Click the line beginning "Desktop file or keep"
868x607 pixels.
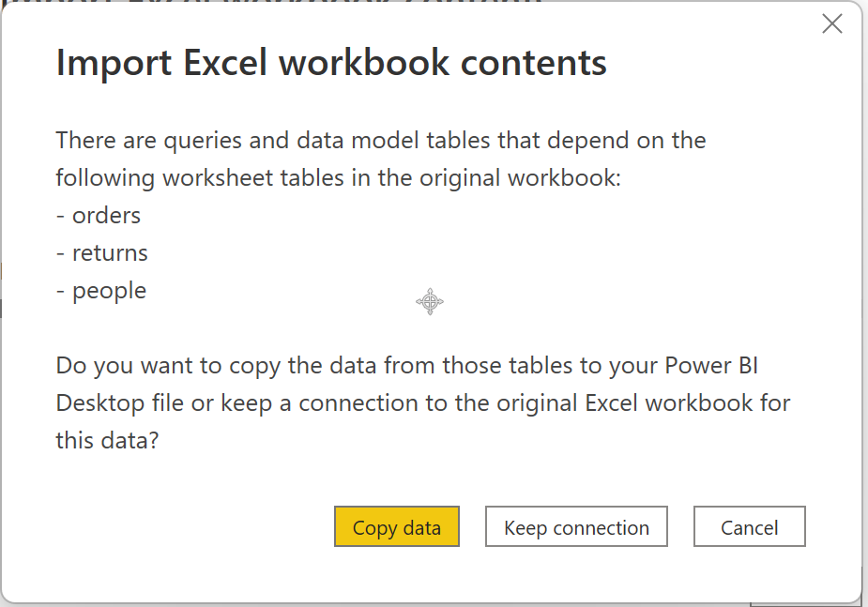tap(422, 402)
